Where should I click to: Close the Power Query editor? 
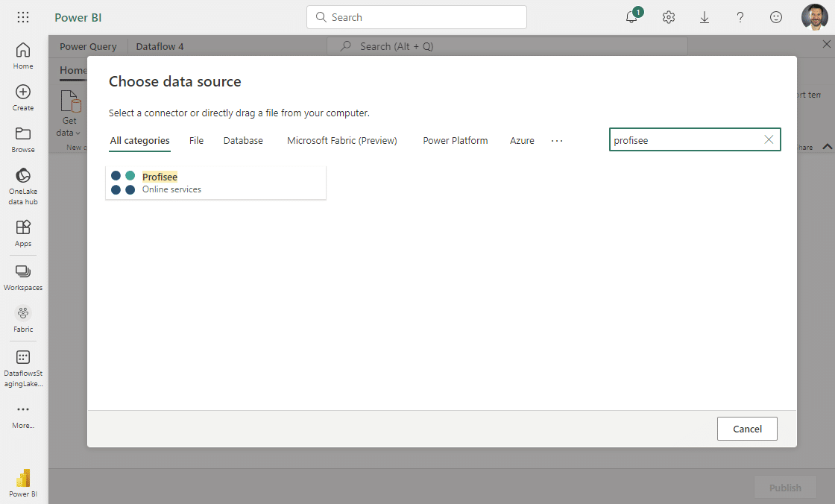click(x=826, y=44)
